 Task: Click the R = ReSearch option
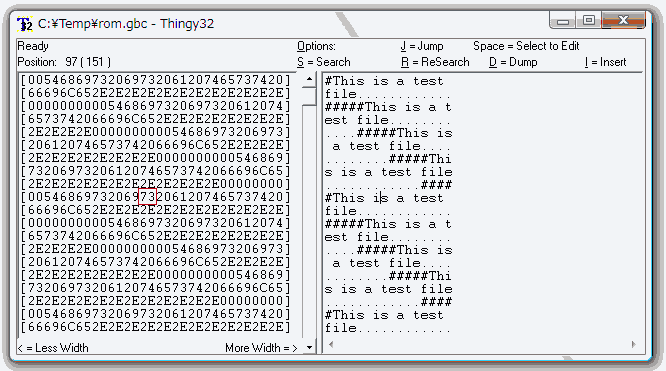tap(435, 62)
